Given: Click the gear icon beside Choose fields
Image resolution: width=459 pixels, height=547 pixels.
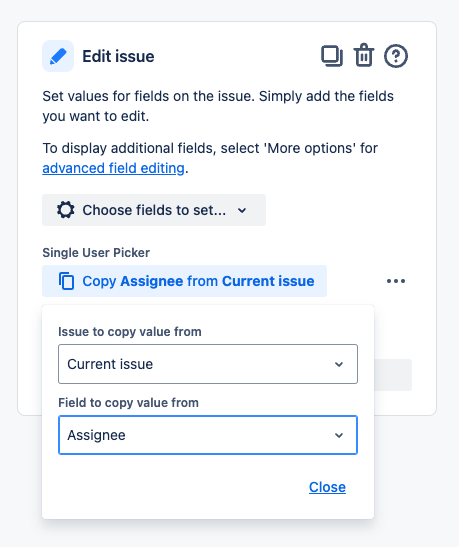Looking at the screenshot, I should pos(66,210).
